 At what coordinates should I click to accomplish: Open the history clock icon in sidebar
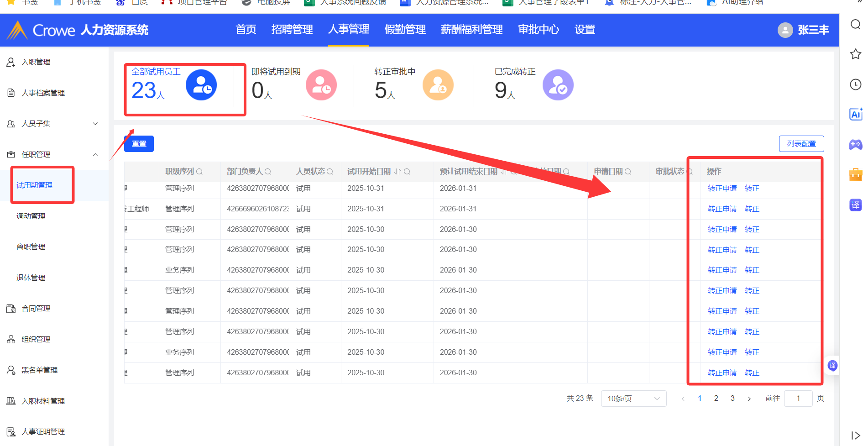(855, 84)
